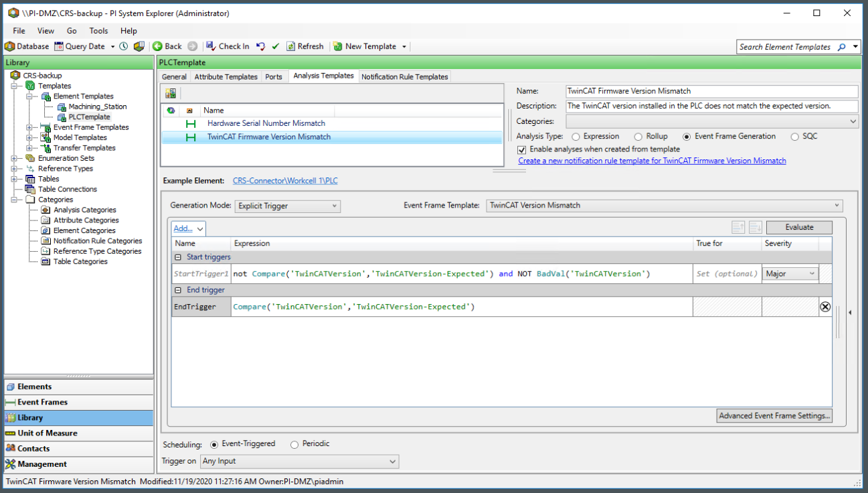The width and height of the screenshot is (868, 493).
Task: Expand the Enumeration Sets tree node
Action: tap(13, 158)
